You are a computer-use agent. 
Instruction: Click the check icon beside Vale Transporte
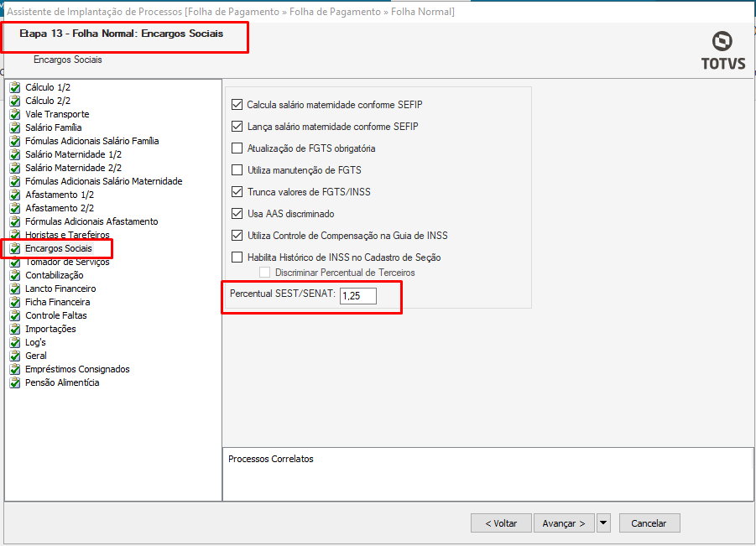pyautogui.click(x=15, y=114)
